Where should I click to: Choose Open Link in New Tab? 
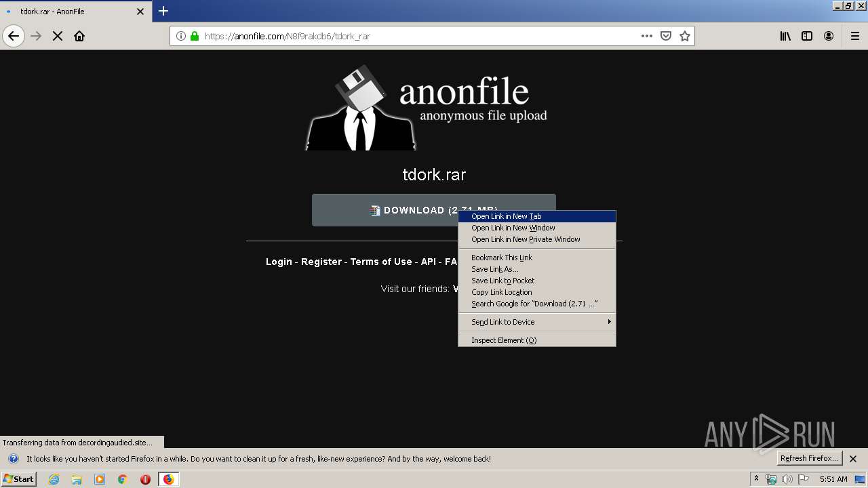[x=537, y=216]
